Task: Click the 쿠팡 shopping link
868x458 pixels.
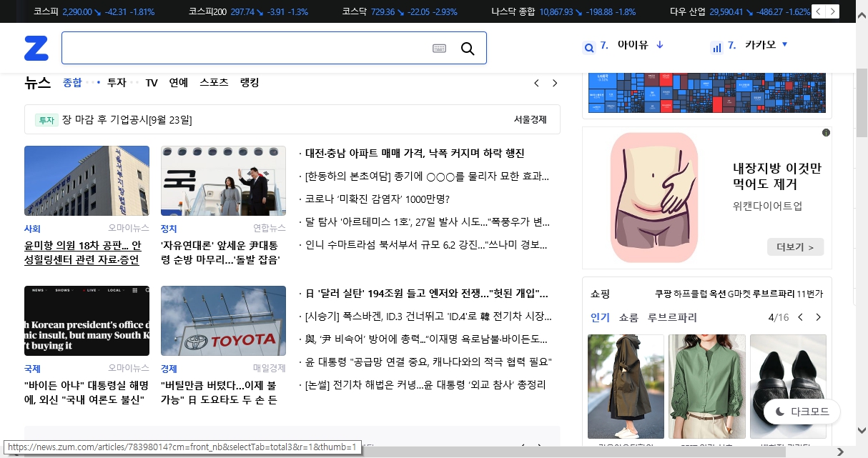Action: click(663, 294)
